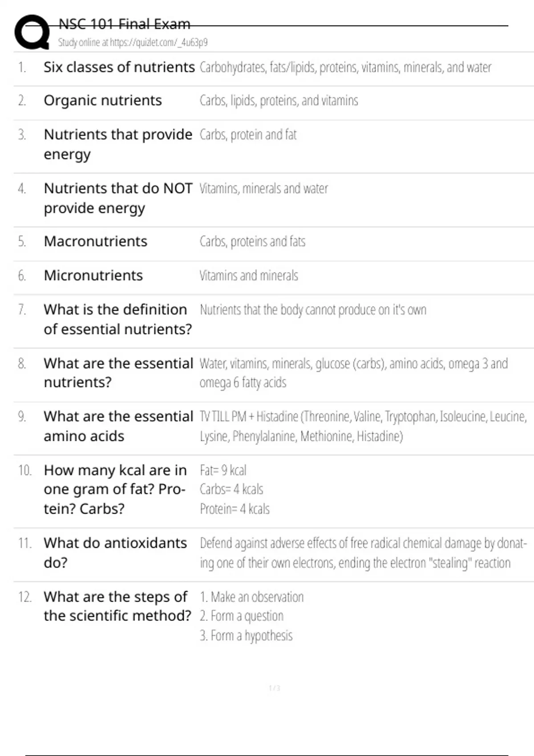Click the Protein= 4 kcals line
Image resolution: width=534 pixels, height=756 pixels.
pyautogui.click(x=235, y=509)
